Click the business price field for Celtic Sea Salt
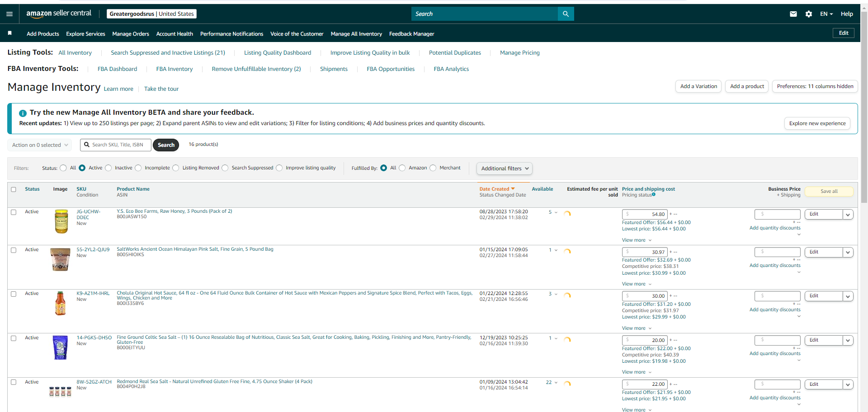This screenshot has height=412, width=868. click(x=778, y=341)
